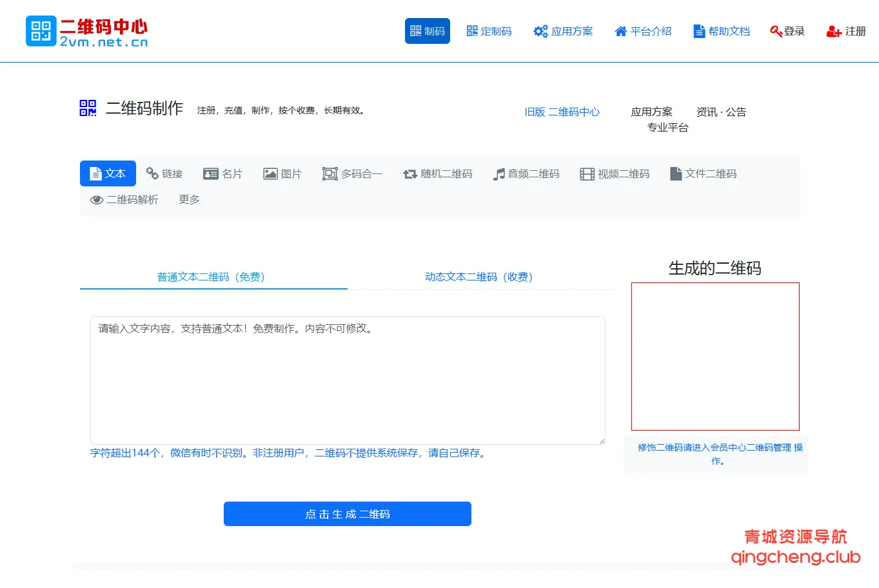Open the 旧版 二维码中心 link
Image resolution: width=879 pixels, height=588 pixels.
(x=562, y=112)
